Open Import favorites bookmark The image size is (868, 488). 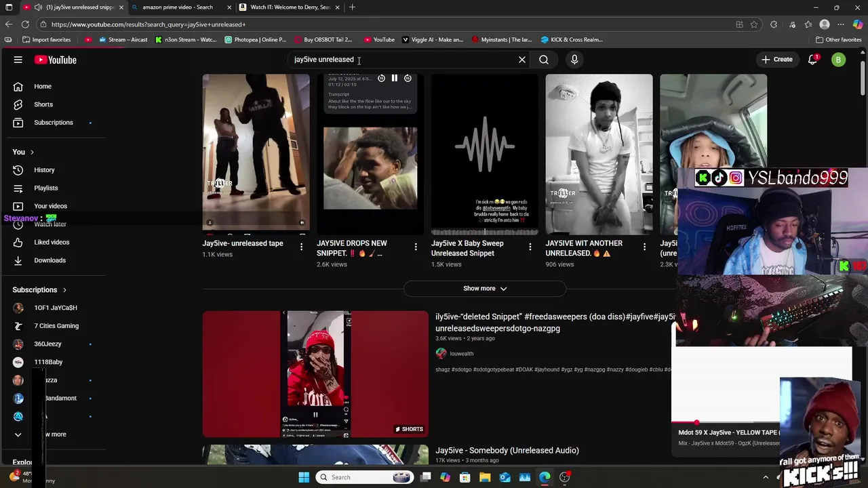(x=47, y=40)
